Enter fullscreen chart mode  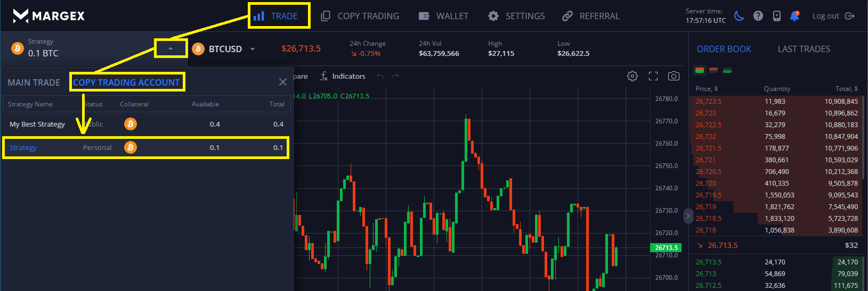tap(653, 76)
